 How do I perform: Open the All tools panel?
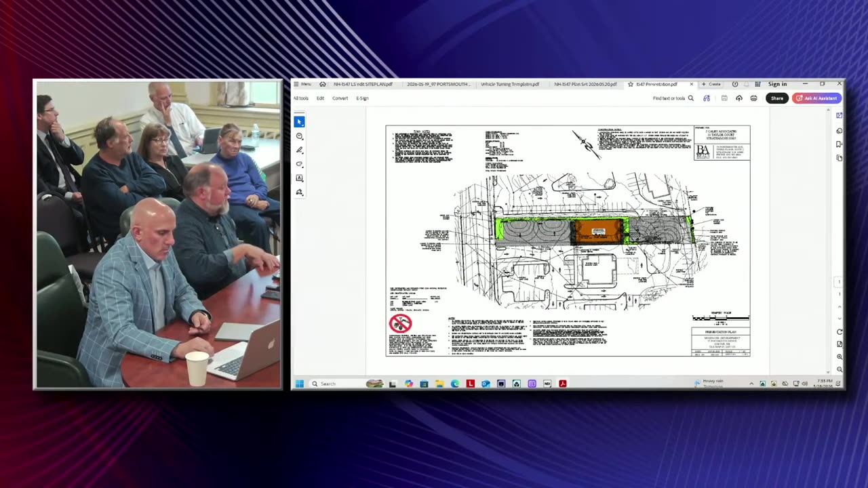pos(301,98)
